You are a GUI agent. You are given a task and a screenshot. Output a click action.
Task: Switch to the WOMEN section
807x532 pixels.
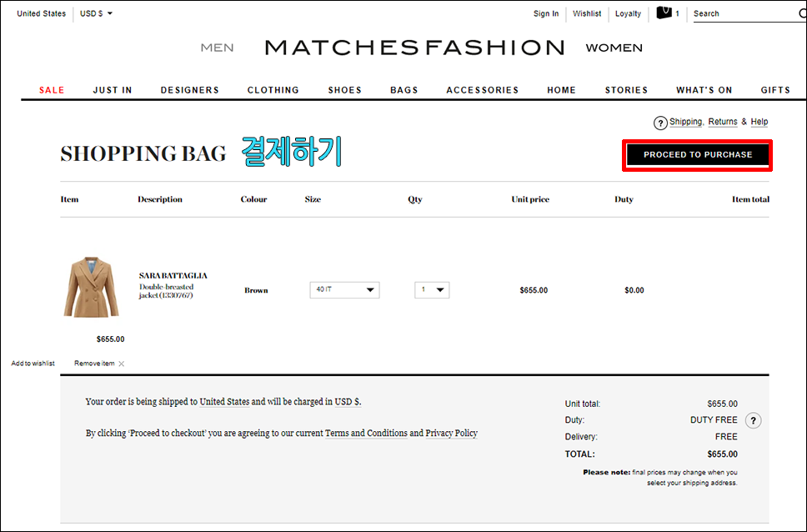point(614,48)
